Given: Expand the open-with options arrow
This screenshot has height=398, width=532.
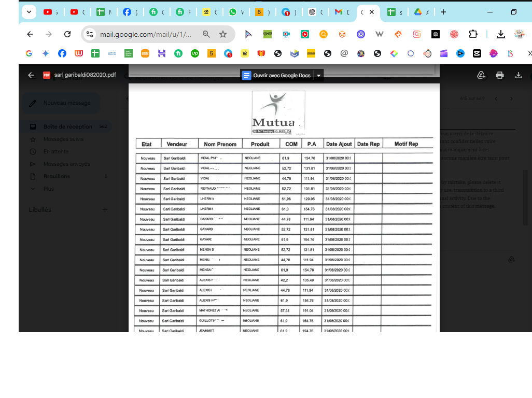Looking at the screenshot, I should click(x=318, y=75).
